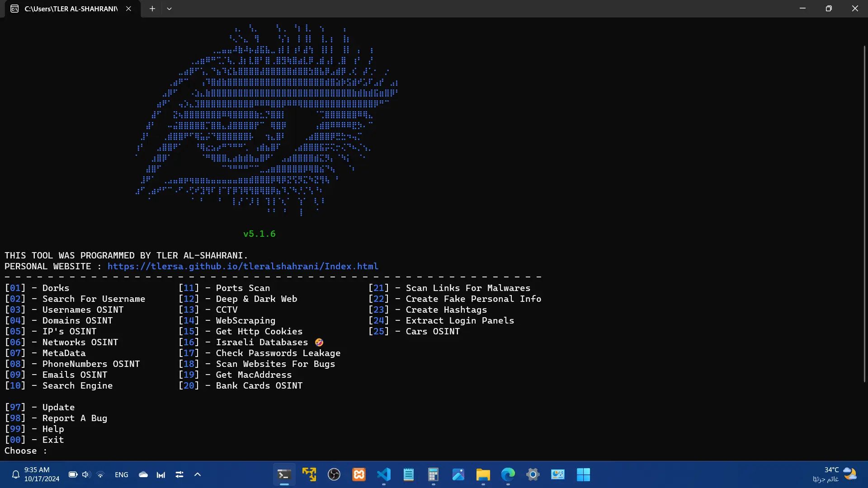Screen dimensions: 868x488
Task: Open Terminal from the taskbar
Action: coord(284,474)
